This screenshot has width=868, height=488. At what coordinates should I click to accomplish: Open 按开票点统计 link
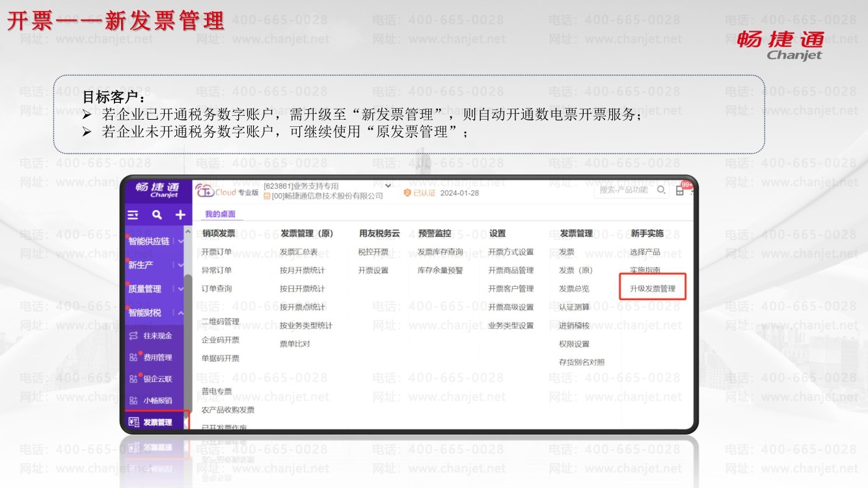(303, 307)
